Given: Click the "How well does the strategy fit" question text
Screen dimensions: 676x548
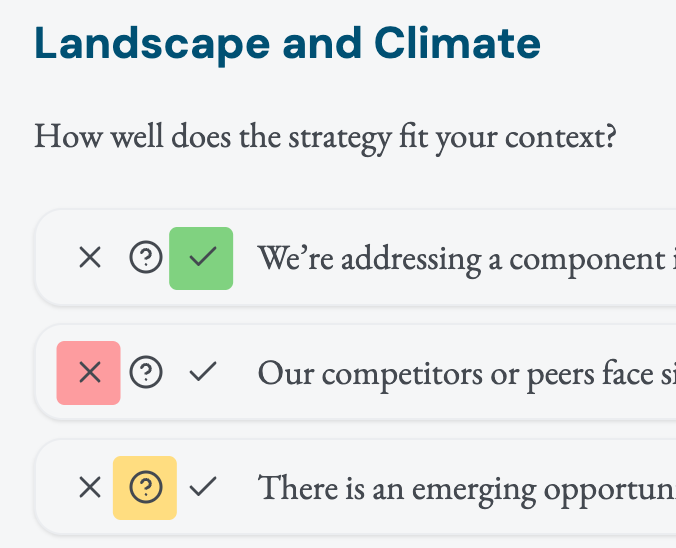Looking at the screenshot, I should point(325,135).
